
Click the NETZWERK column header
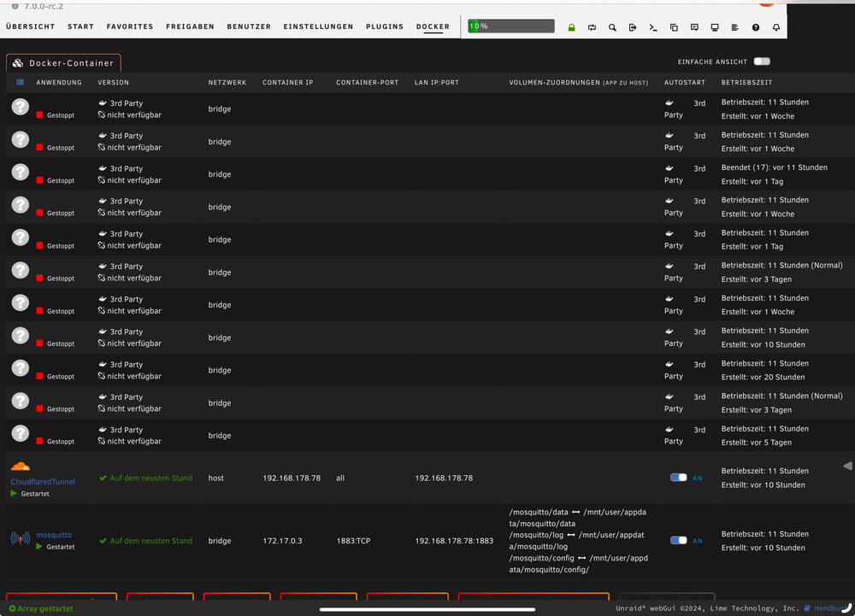(227, 82)
